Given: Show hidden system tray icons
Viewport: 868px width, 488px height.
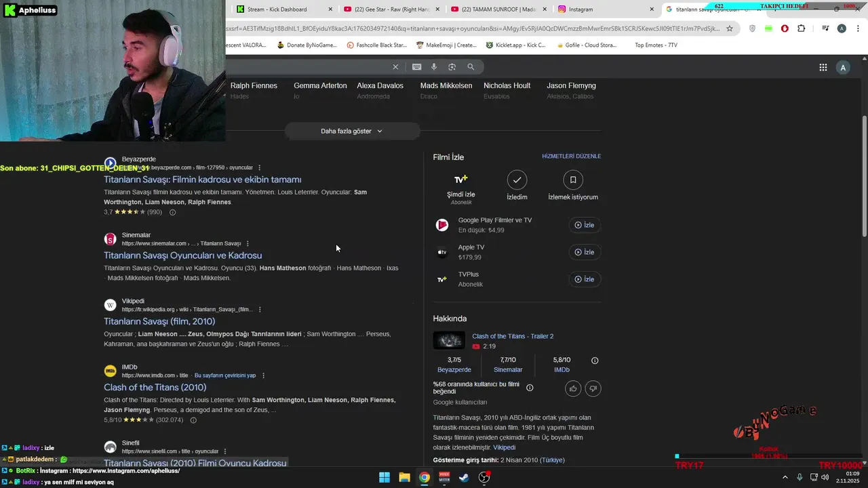Looking at the screenshot, I should pyautogui.click(x=785, y=477).
